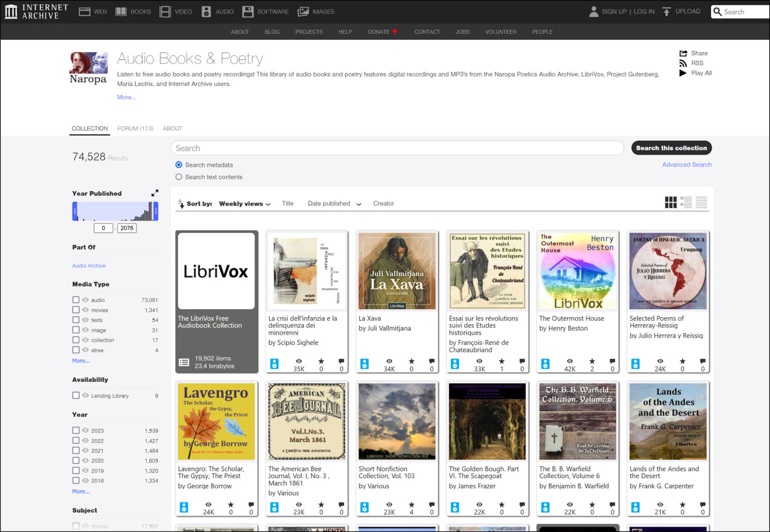Open the AUDIO section icon
The image size is (770, 532).
click(206, 11)
